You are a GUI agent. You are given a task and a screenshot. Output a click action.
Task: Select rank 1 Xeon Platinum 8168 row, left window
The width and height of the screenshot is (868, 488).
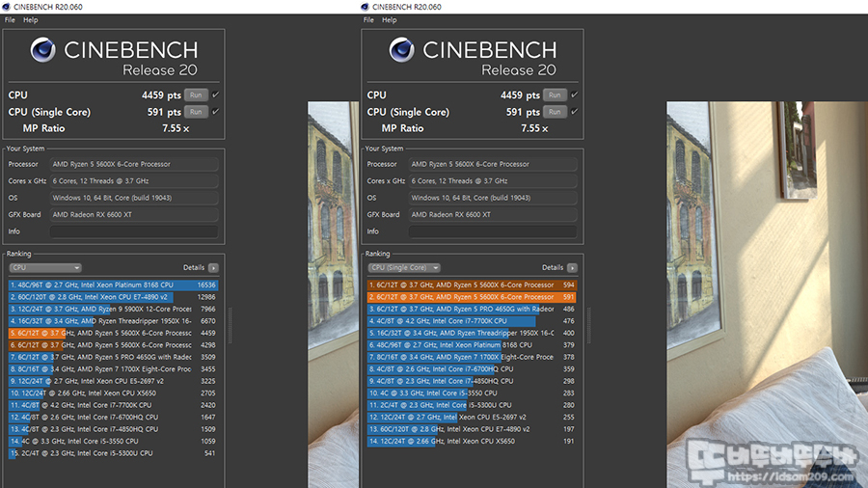click(113, 285)
